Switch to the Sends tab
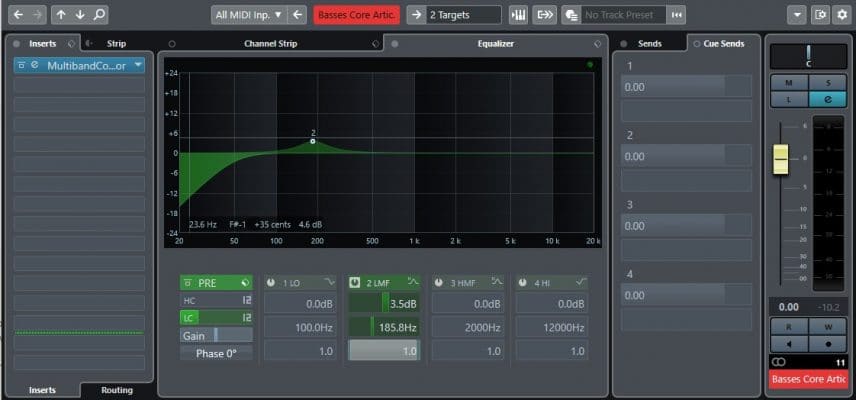Screen dimensions: 856x400 click(650, 44)
